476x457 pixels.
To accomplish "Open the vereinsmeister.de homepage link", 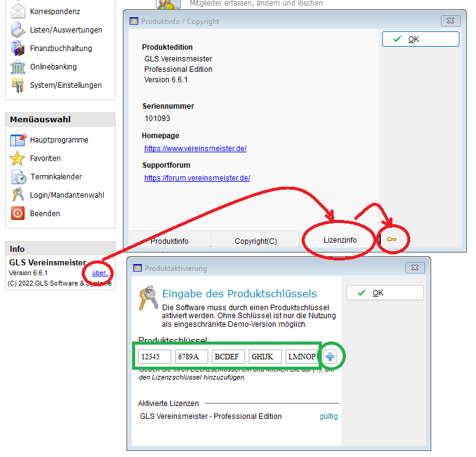I will click(x=195, y=149).
